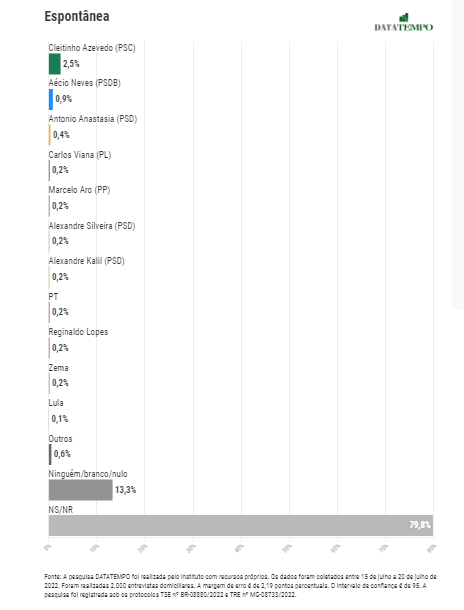
Task: Select the Reginaldo Lopes label
Action: point(78,332)
